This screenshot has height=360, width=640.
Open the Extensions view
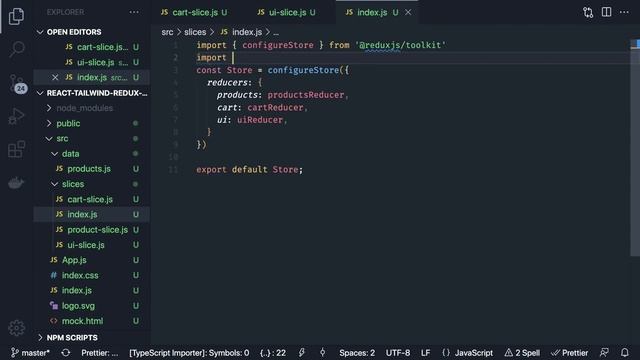click(x=16, y=149)
